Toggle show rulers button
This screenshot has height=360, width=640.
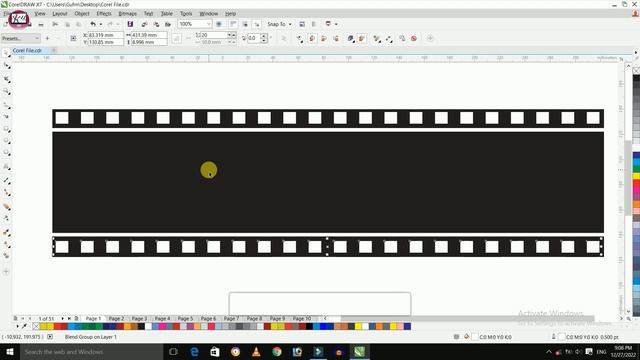pos(233,24)
